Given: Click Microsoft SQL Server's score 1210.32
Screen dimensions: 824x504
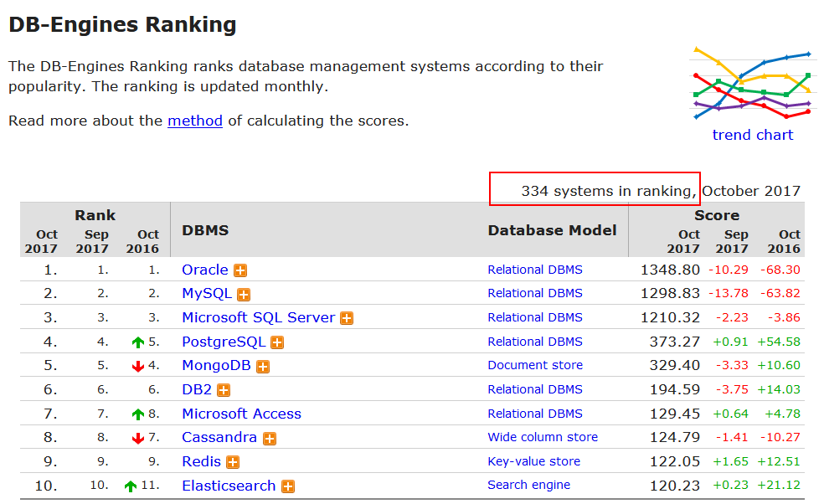Looking at the screenshot, I should [x=670, y=318].
